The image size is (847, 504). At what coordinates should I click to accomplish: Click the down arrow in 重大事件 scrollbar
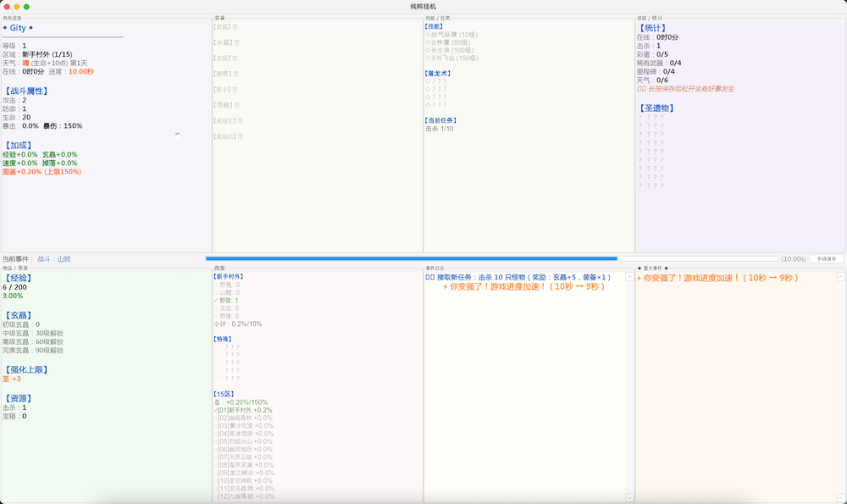pos(840,497)
